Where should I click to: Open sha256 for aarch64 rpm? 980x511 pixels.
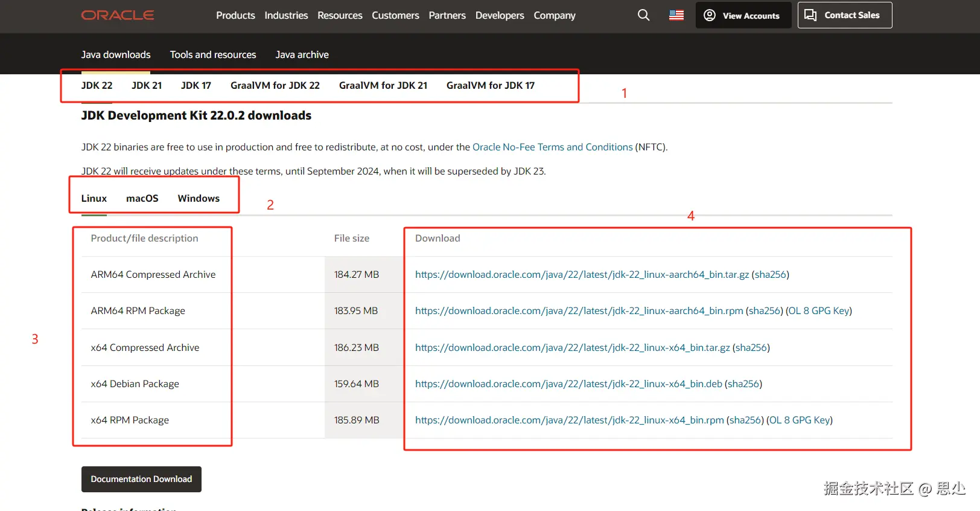coord(765,310)
